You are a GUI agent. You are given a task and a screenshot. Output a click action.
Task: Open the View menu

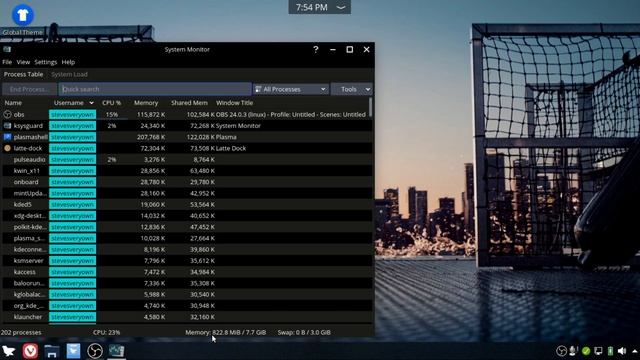click(23, 62)
